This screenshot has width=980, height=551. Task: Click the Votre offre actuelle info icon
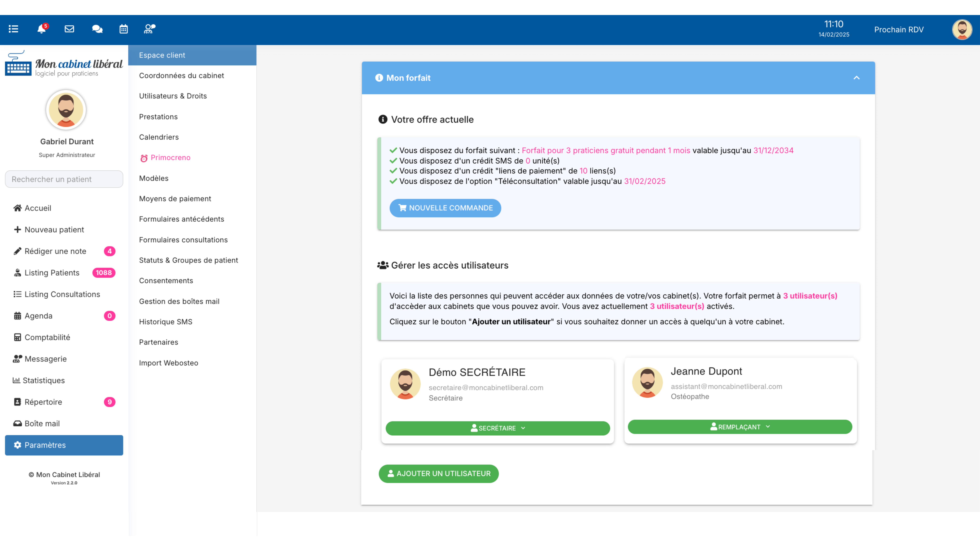383,119
